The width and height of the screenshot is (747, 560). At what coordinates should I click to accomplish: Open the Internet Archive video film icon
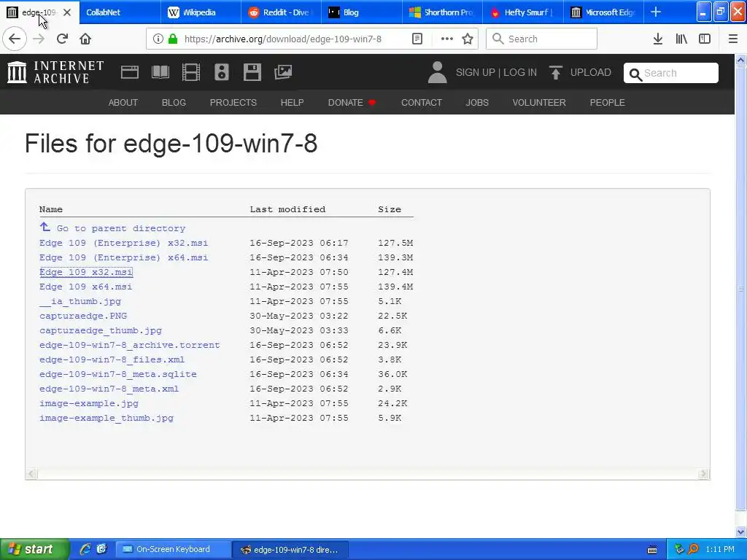191,72
